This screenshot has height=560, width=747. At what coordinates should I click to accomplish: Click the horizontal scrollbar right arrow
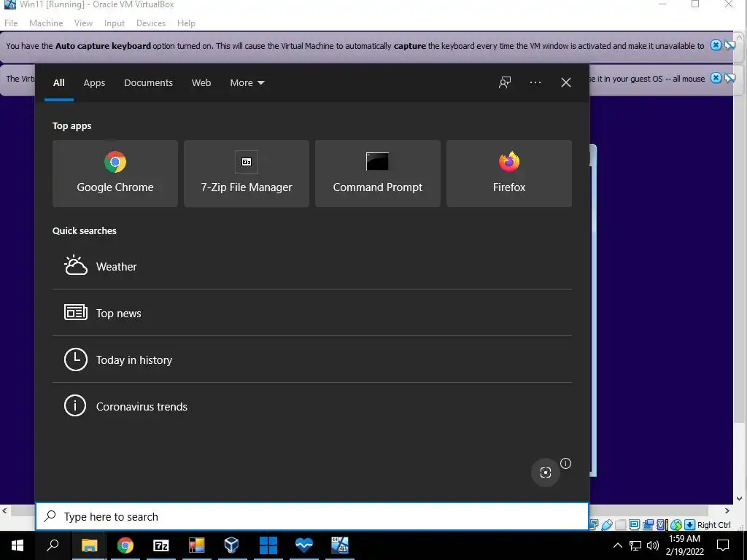pos(727,510)
